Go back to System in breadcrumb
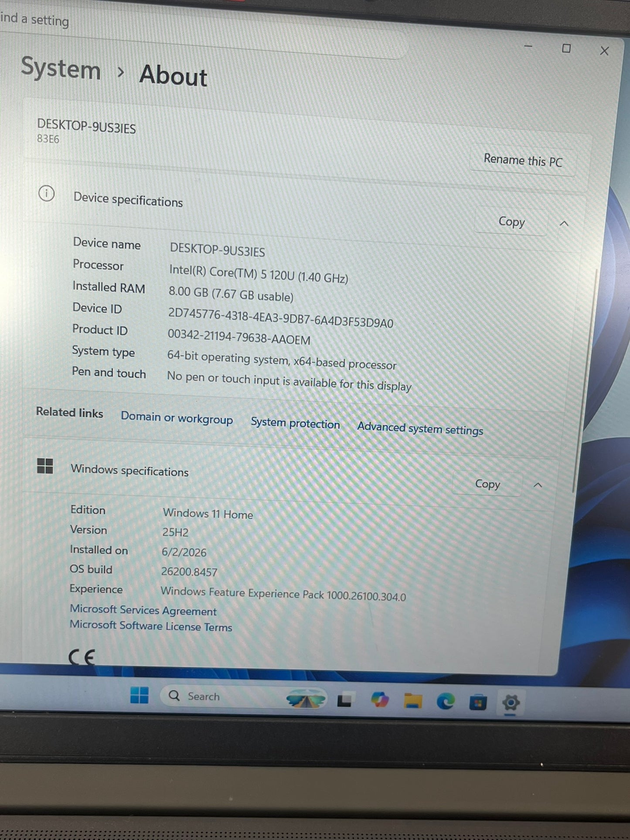 (61, 69)
